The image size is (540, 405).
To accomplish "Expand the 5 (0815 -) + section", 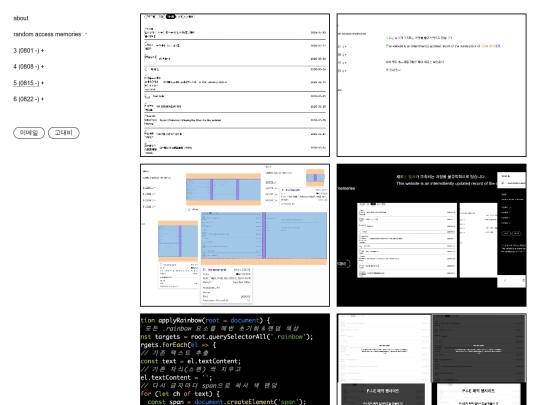I will (x=29, y=83).
